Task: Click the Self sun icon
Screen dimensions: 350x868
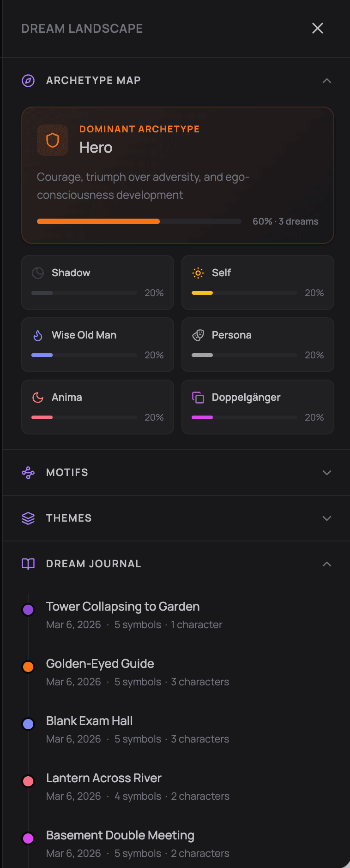Action: pyautogui.click(x=198, y=273)
